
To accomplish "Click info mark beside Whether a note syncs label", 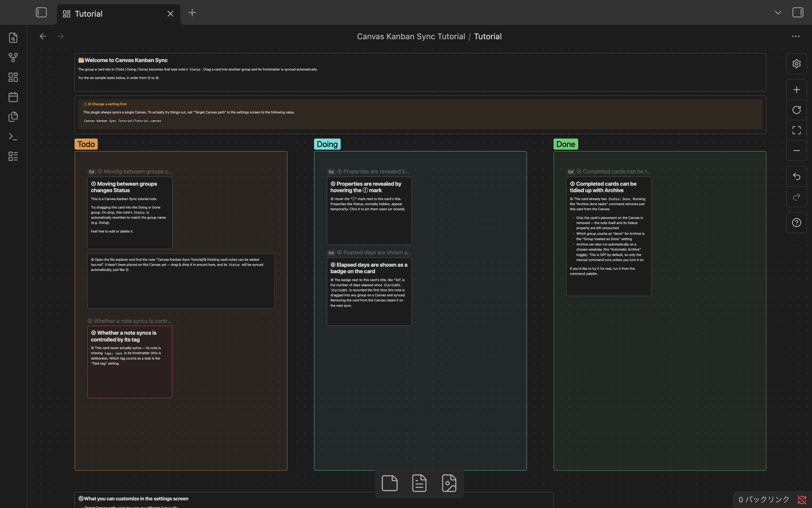I will pos(90,321).
